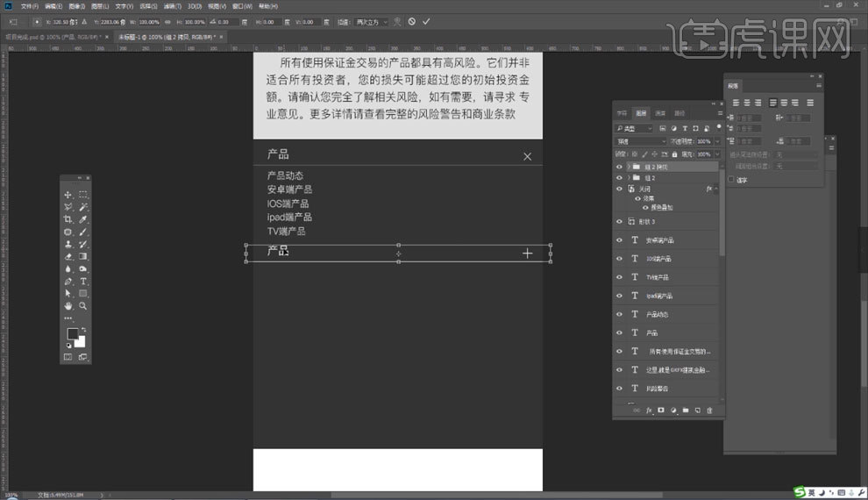Cancel the transform

coord(412,22)
